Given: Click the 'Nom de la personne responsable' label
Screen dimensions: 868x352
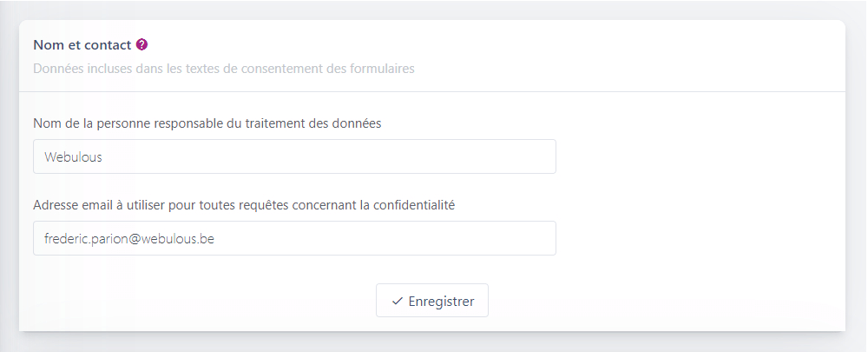Looking at the screenshot, I should tap(207, 123).
